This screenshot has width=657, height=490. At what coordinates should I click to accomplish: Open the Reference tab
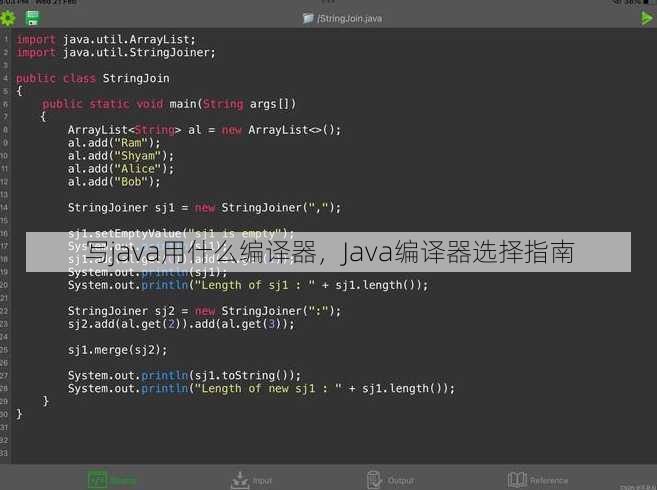pyautogui.click(x=538, y=480)
